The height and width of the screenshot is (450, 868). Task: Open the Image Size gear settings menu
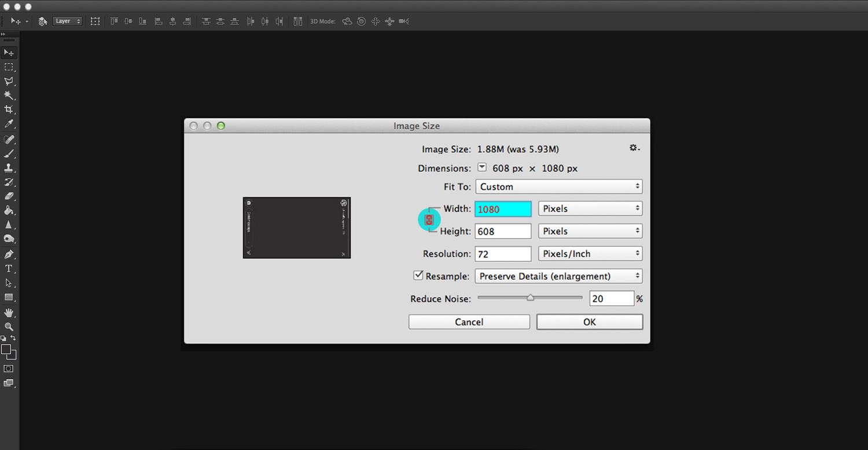[x=634, y=148]
